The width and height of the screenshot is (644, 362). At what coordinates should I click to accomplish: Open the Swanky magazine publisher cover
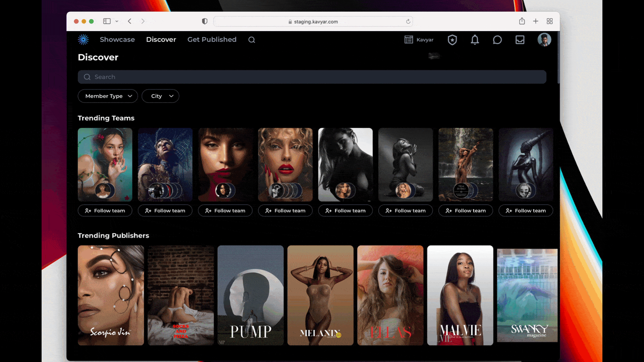(x=527, y=295)
